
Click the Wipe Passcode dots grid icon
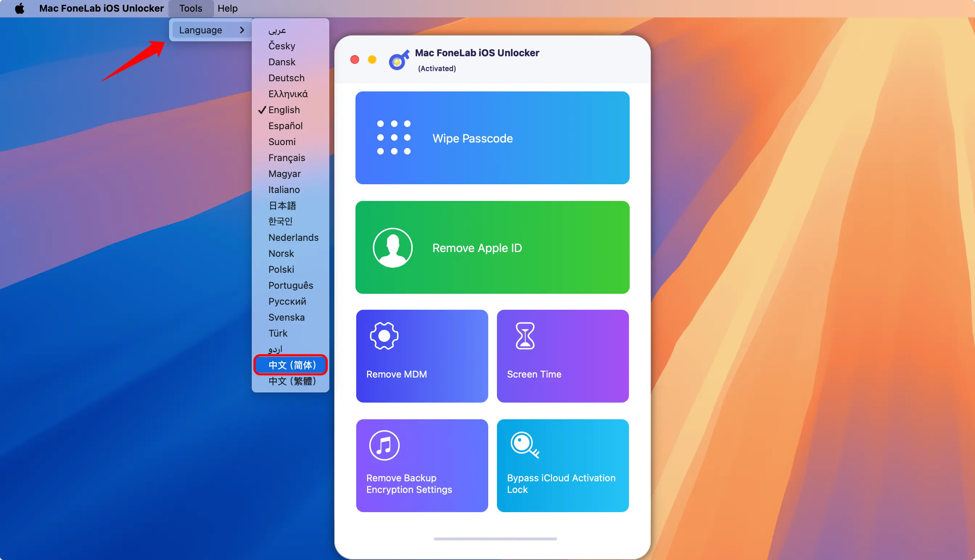point(394,138)
